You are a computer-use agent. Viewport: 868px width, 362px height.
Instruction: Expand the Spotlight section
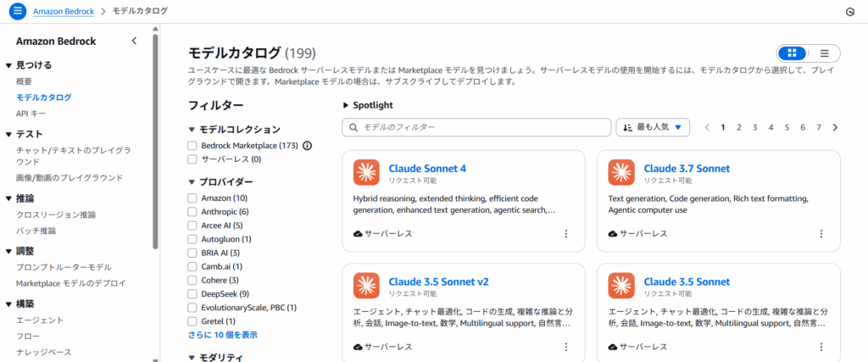click(346, 106)
